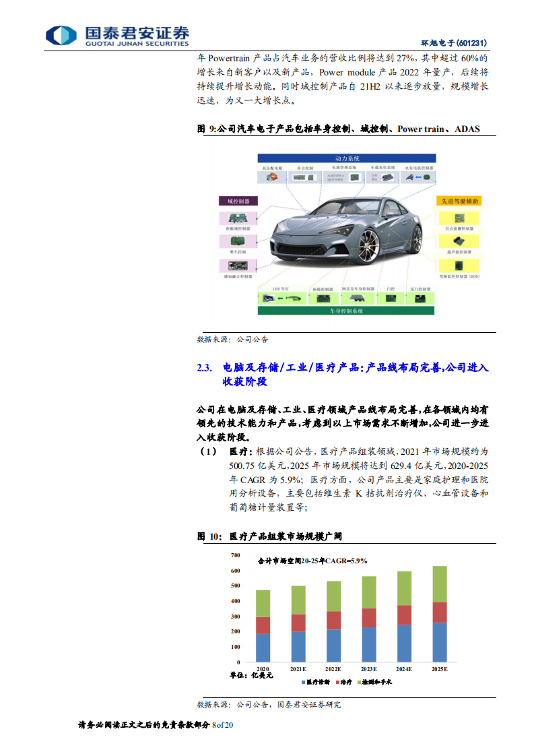Viewport: 534px width, 756px height.
Task: Click the 2023E stacked bar in chart
Action: click(369, 619)
